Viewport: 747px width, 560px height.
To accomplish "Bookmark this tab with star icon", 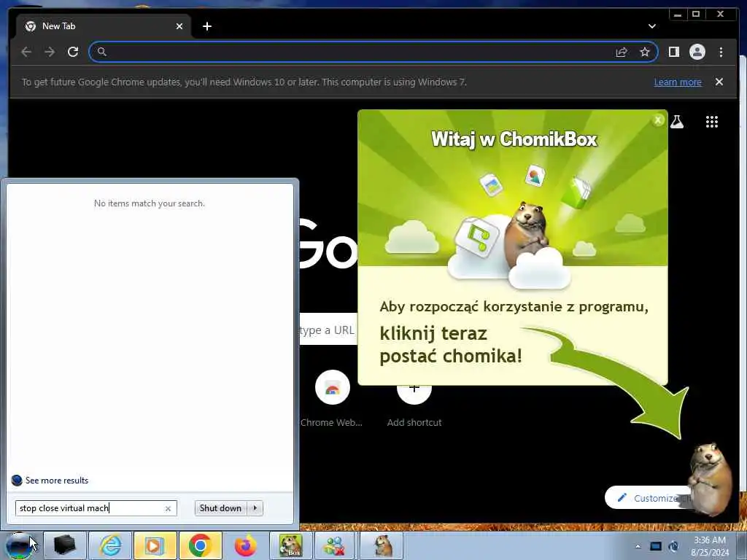I will click(645, 52).
